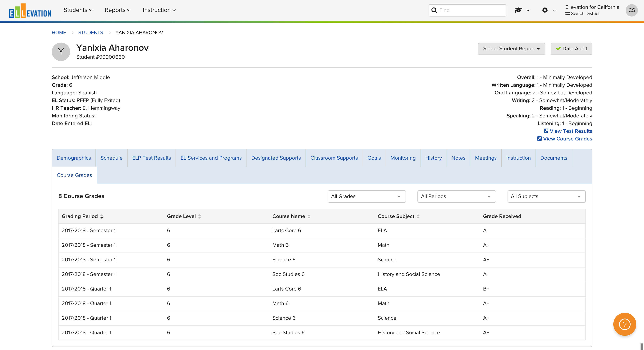Click the Y student avatar circle
The height and width of the screenshot is (350, 644).
tap(61, 52)
